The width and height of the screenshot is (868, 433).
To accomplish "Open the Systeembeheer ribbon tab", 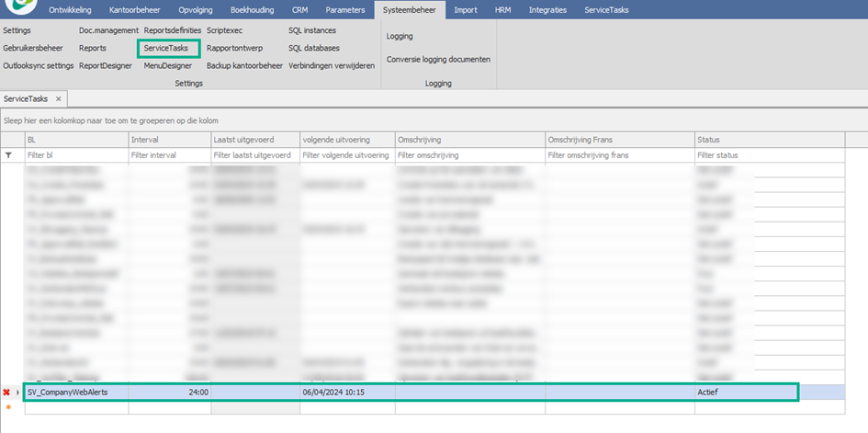I will tap(409, 10).
